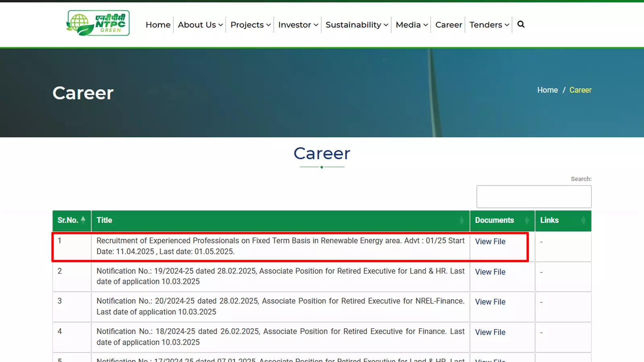
Task: Click the Documents column sort arrow
Action: pyautogui.click(x=527, y=220)
